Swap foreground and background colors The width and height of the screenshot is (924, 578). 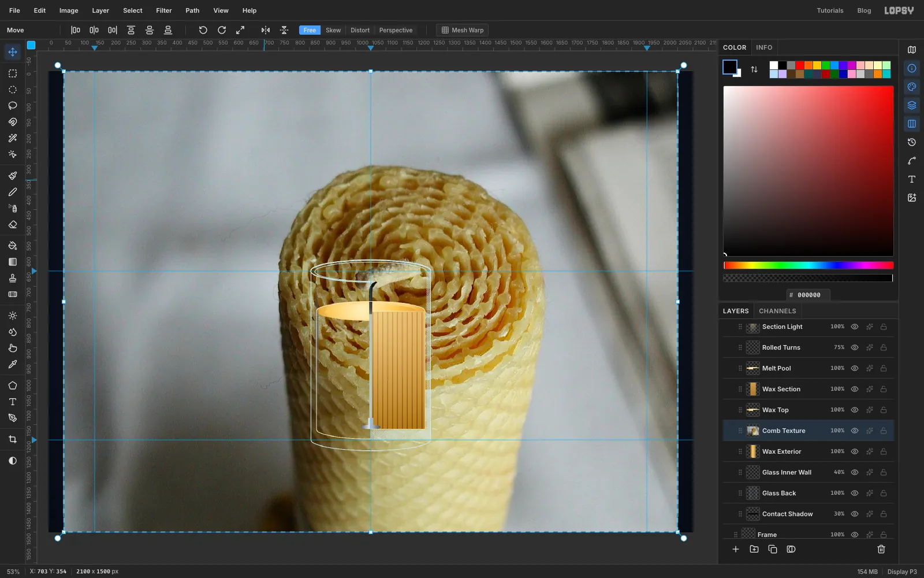[754, 69]
